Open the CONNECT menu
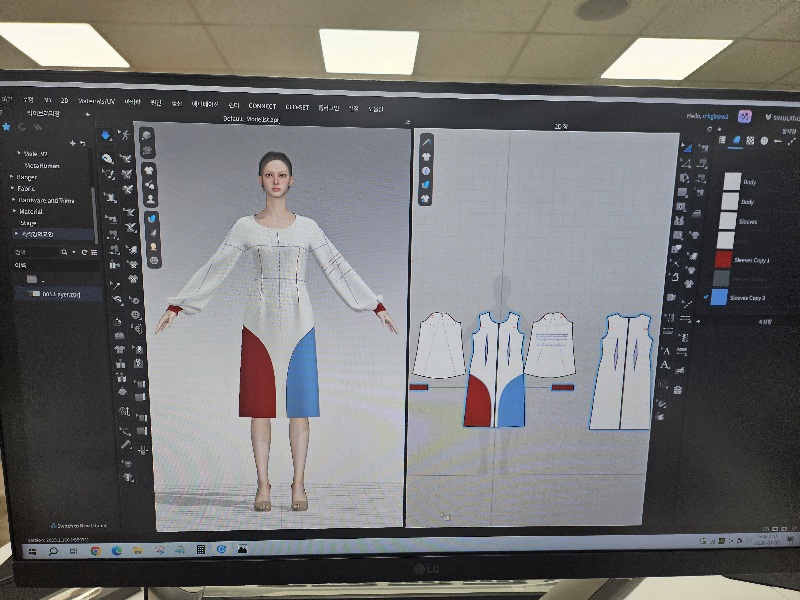Screen dimensions: 800x600 [262, 106]
